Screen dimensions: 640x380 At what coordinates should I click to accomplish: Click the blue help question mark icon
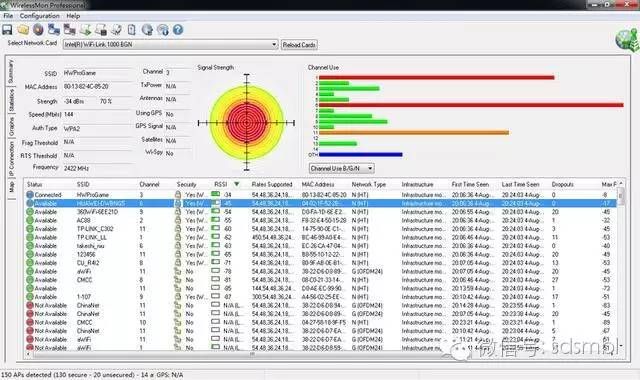pyautogui.click(x=178, y=29)
